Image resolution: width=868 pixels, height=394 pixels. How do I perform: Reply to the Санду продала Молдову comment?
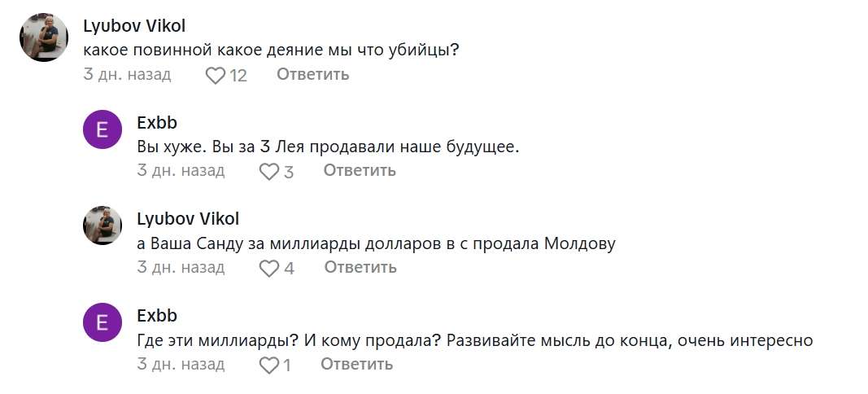click(360, 267)
